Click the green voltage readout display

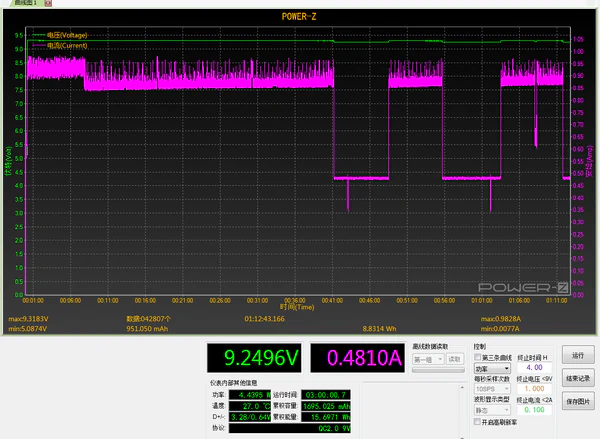[x=252, y=358]
